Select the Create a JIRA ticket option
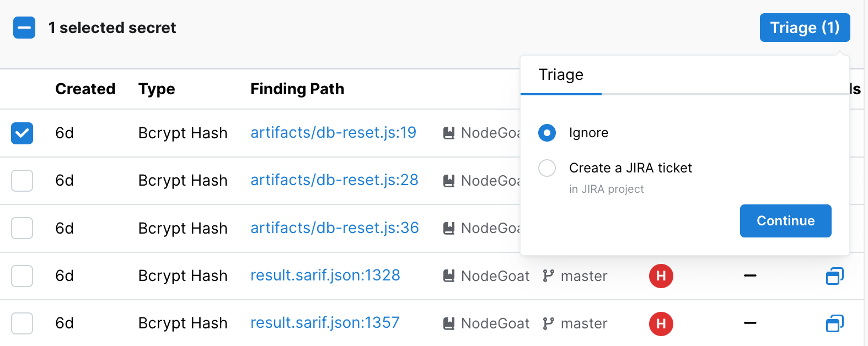The image size is (868, 346). tap(546, 168)
